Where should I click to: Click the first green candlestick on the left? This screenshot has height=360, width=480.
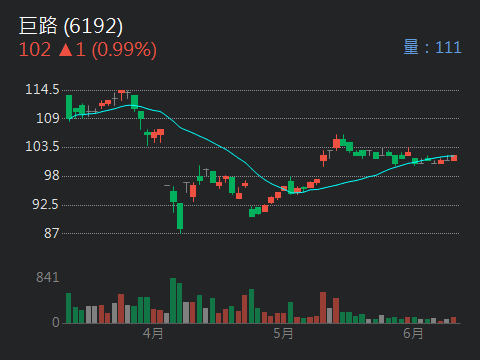coord(69,107)
